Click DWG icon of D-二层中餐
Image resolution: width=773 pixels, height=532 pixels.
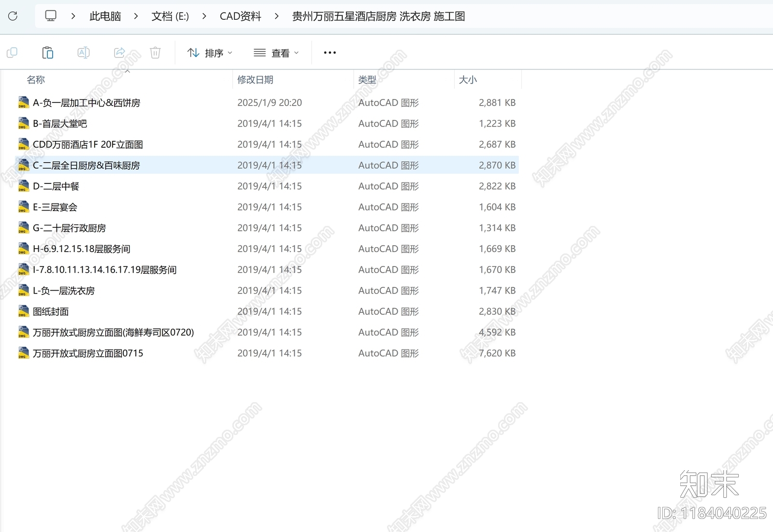tap(23, 186)
